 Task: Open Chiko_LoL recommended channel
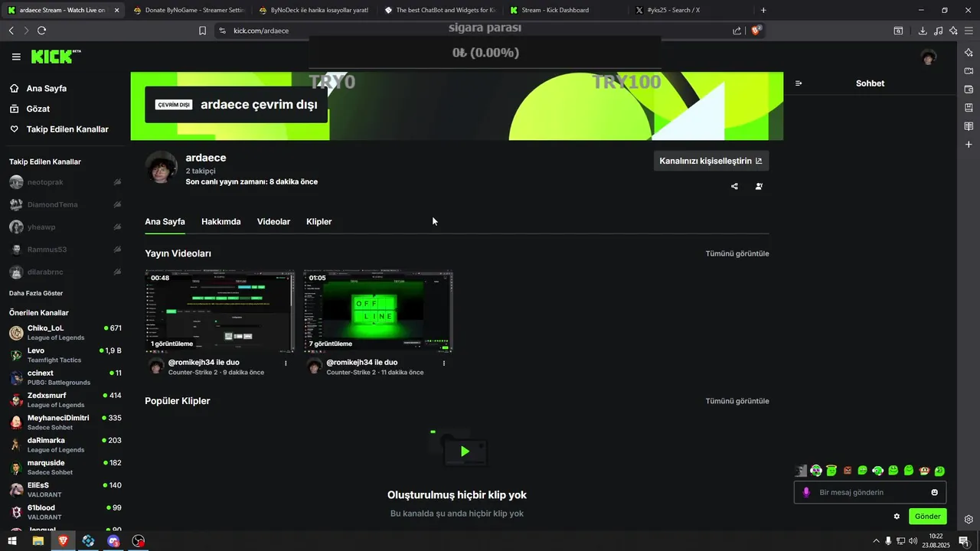point(65,333)
